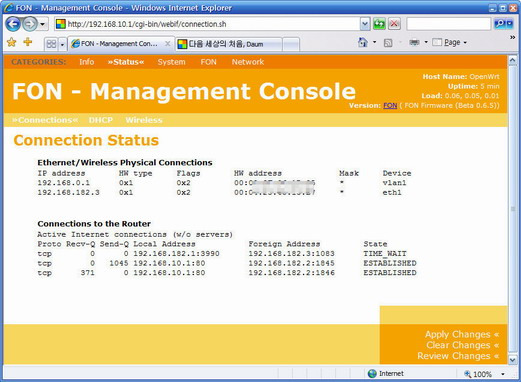This screenshot has width=521, height=382.
Task: Select the Connections sub-tab
Action: coord(45,120)
